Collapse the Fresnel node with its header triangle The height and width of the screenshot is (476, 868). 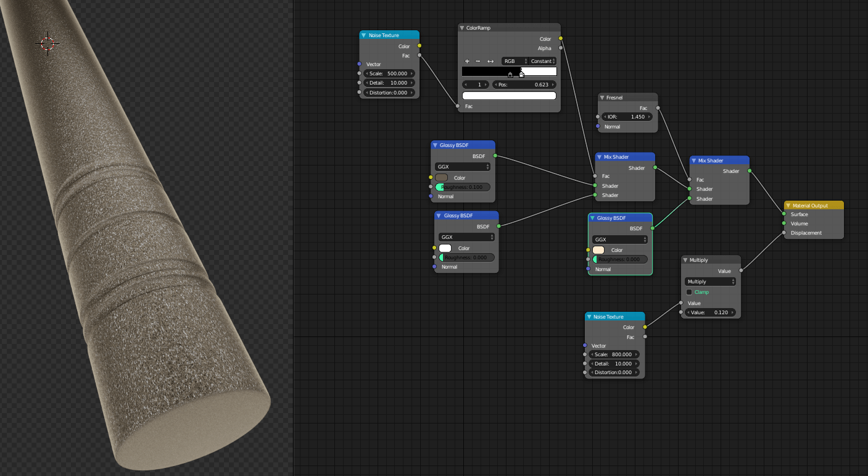point(601,97)
